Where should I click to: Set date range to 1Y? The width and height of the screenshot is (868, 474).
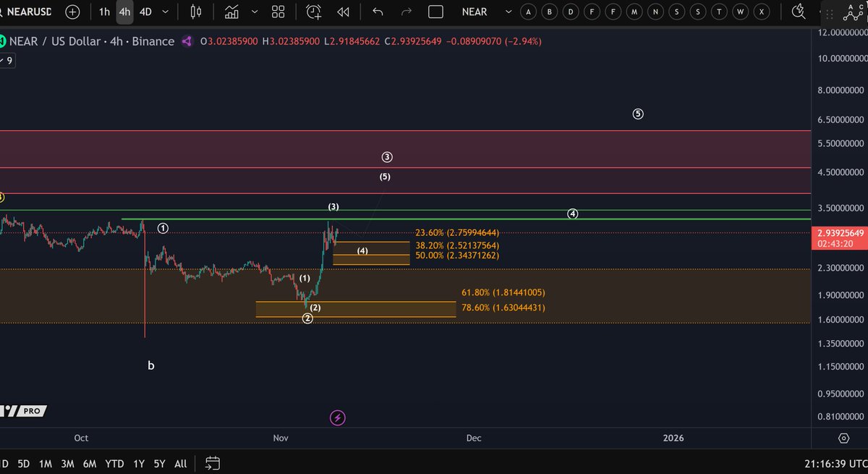click(x=139, y=463)
